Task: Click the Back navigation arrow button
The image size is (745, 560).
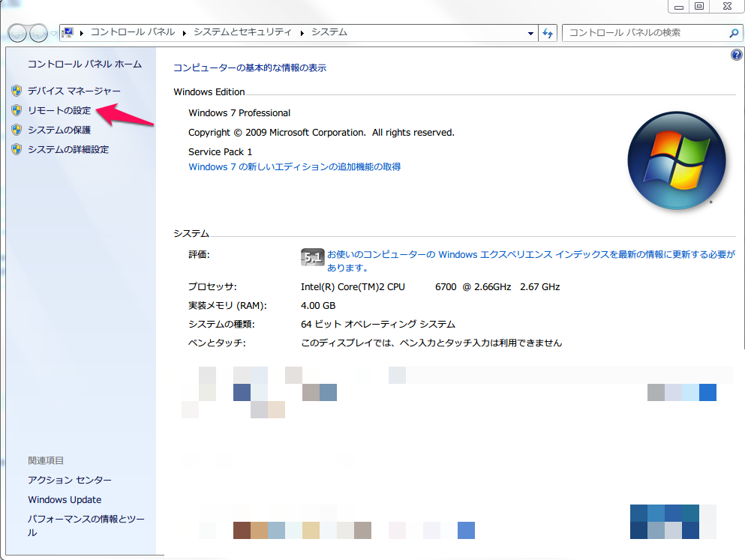Action: pos(18,33)
